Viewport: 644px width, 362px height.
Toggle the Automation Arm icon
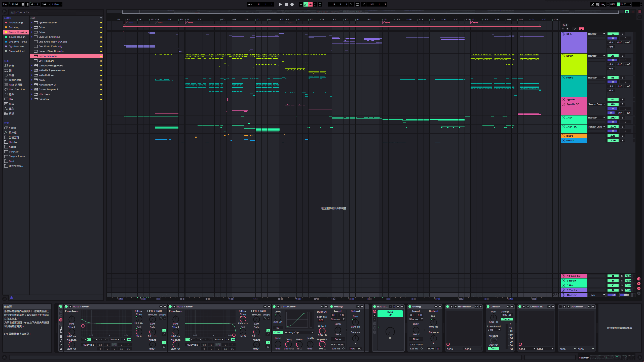[306, 4]
